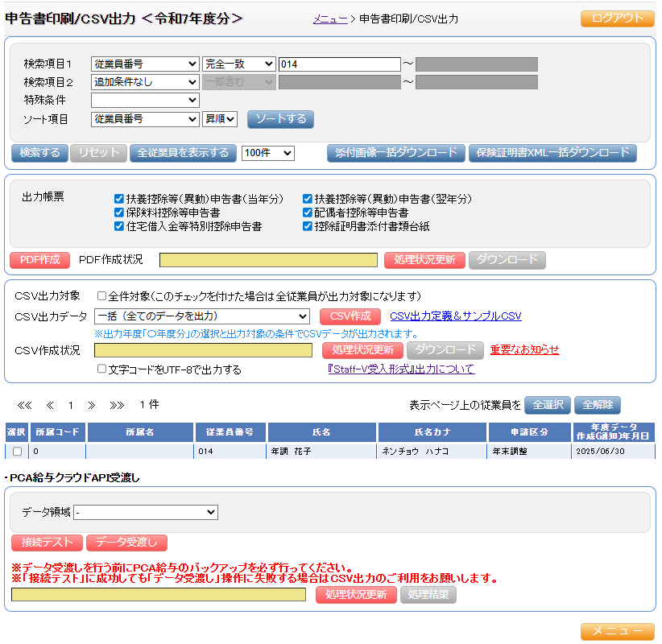Click the single « previous page icon

[50, 405]
